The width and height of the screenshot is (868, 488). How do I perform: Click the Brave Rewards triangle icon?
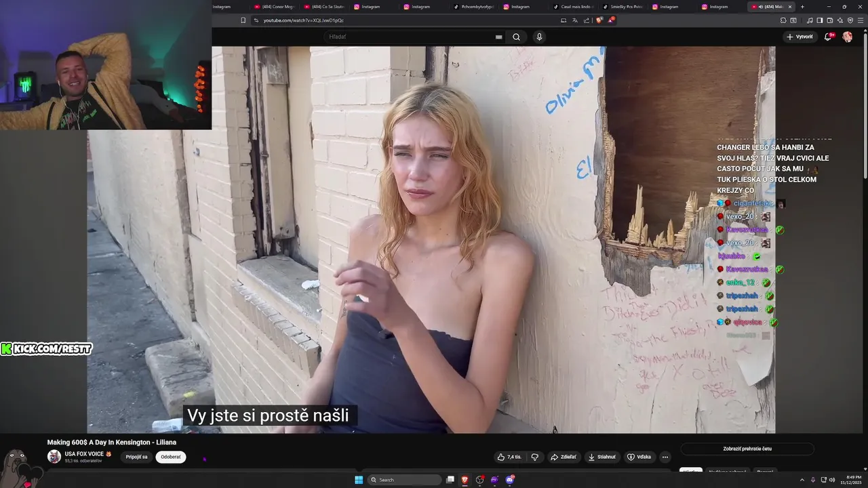(x=611, y=20)
